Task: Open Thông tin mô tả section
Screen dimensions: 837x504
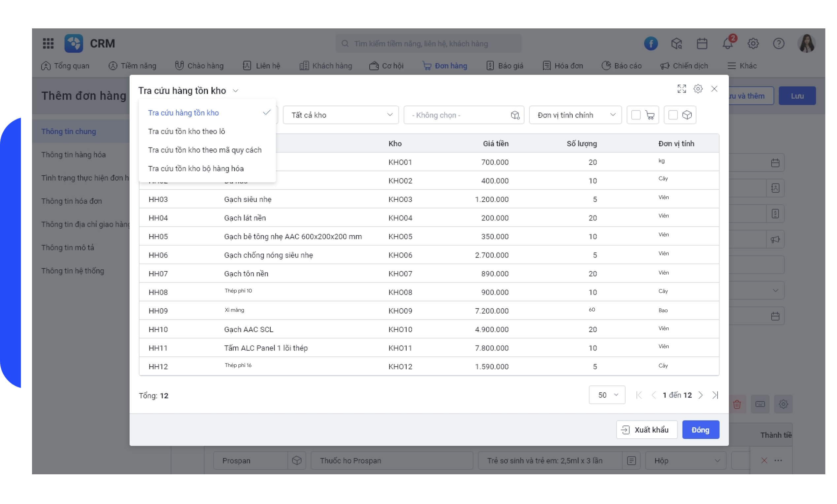Action: point(68,247)
